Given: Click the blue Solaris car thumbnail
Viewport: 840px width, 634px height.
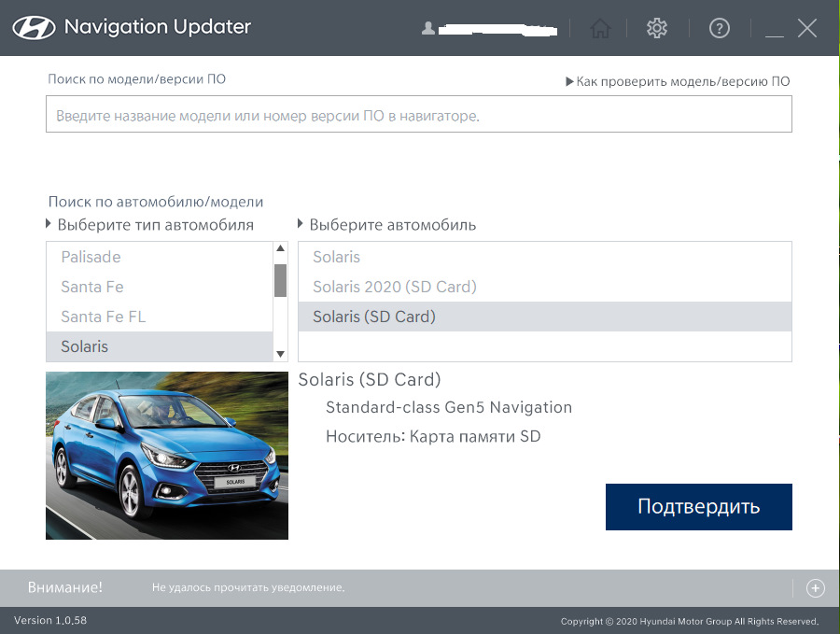Looking at the screenshot, I should (167, 456).
